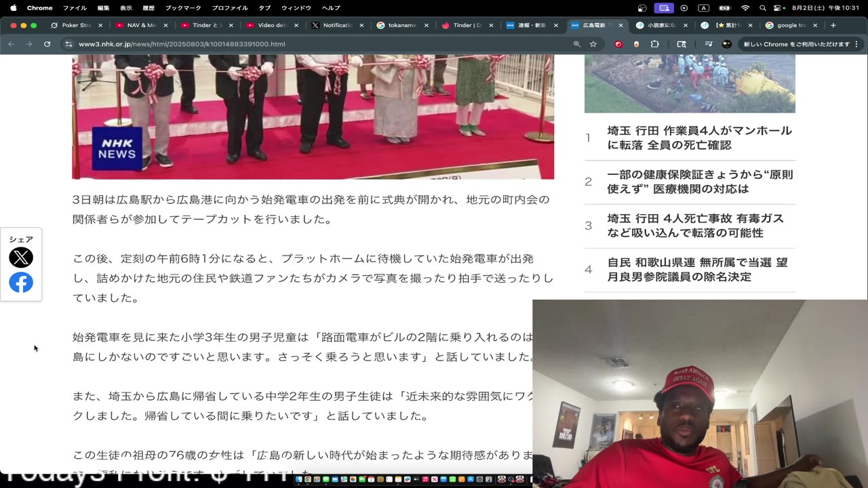Open Control Center in the menu bar
Image resolution: width=868 pixels, height=488 pixels.
(778, 8)
